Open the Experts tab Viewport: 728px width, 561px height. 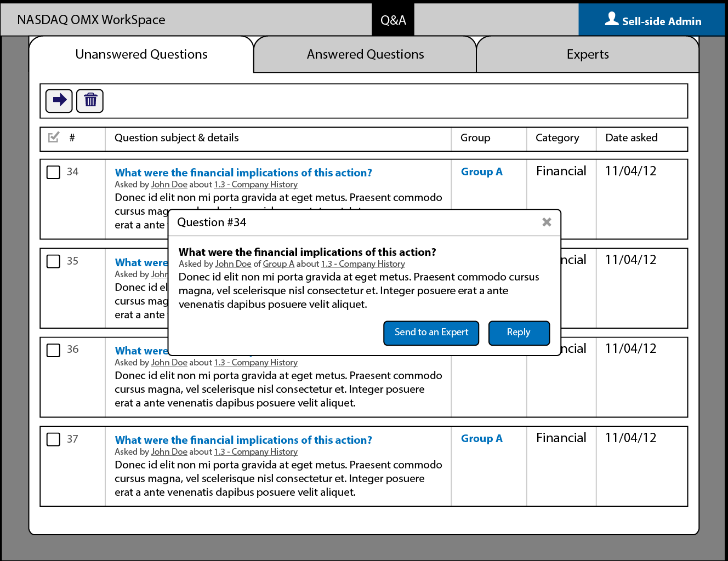(x=588, y=54)
